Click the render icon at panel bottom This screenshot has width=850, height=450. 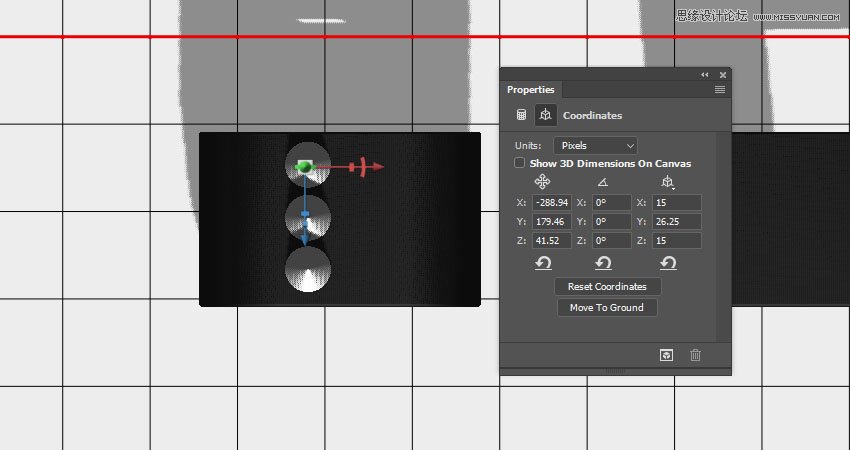click(664, 355)
